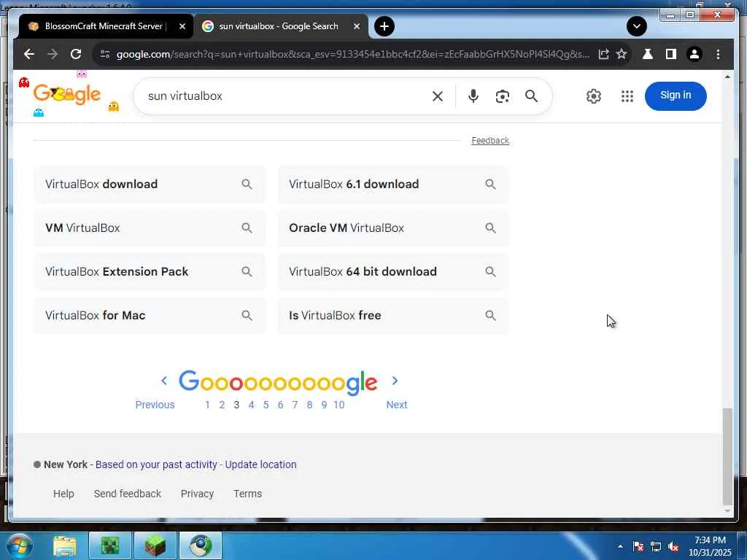Open the Minecraft grass block taskbar icon
The height and width of the screenshot is (560, 747).
point(155,545)
